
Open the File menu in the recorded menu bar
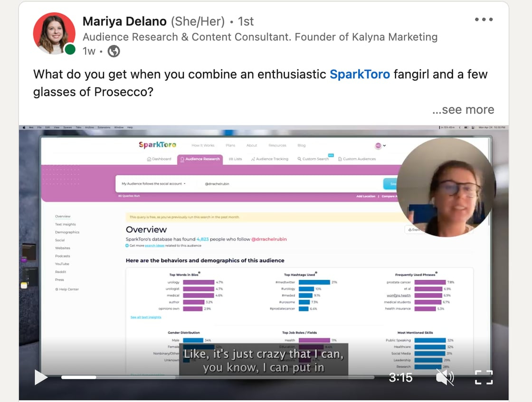coord(39,127)
